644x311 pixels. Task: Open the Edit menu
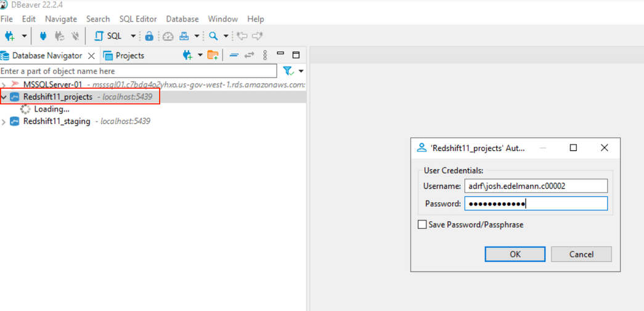[x=29, y=19]
